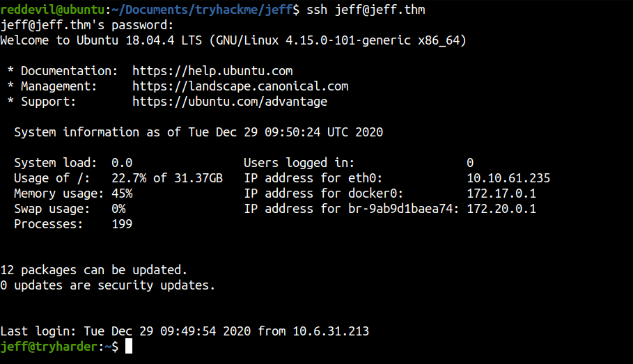The height and width of the screenshot is (364, 633).
Task: Click the reddevil@ubuntu local prompt text
Action: click(x=52, y=10)
